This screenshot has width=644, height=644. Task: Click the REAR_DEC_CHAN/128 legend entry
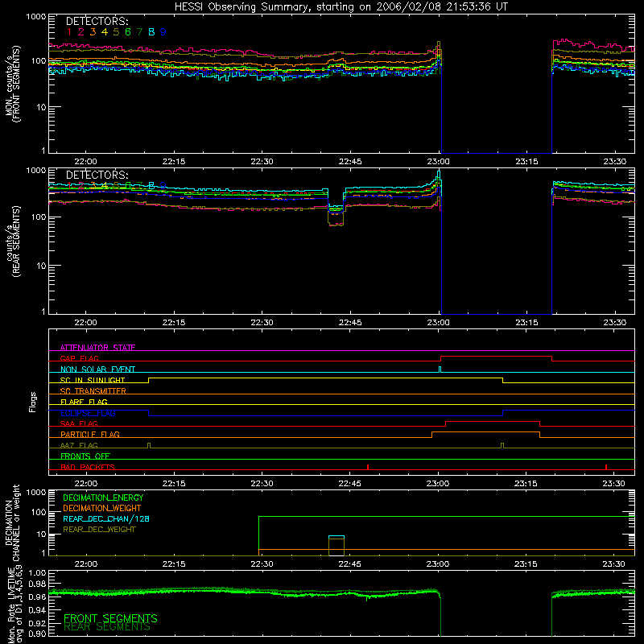coord(106,518)
